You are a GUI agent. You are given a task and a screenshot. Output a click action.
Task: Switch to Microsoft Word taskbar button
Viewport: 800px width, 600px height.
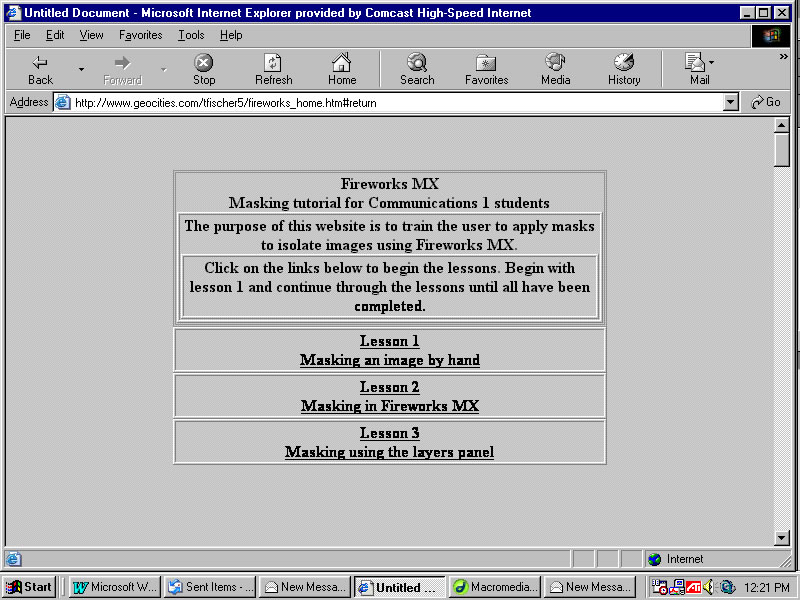(x=115, y=587)
